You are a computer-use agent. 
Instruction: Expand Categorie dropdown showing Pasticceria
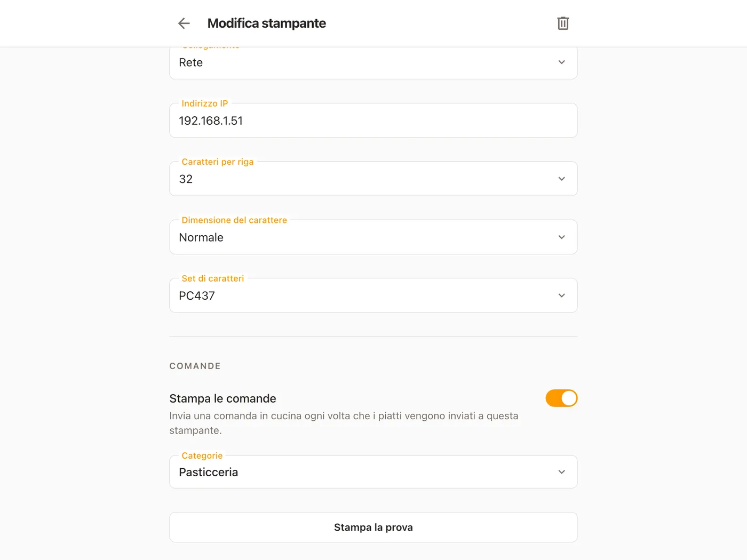tap(373, 472)
